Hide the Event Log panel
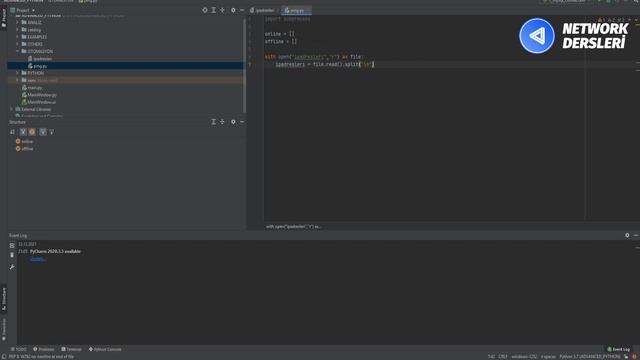The width and height of the screenshot is (640, 360). click(x=636, y=235)
